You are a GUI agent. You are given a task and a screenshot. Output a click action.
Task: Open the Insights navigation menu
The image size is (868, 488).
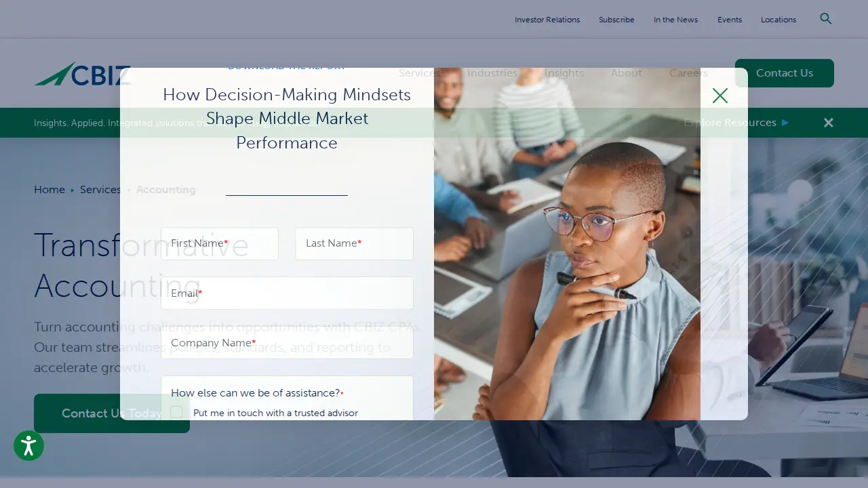click(564, 73)
